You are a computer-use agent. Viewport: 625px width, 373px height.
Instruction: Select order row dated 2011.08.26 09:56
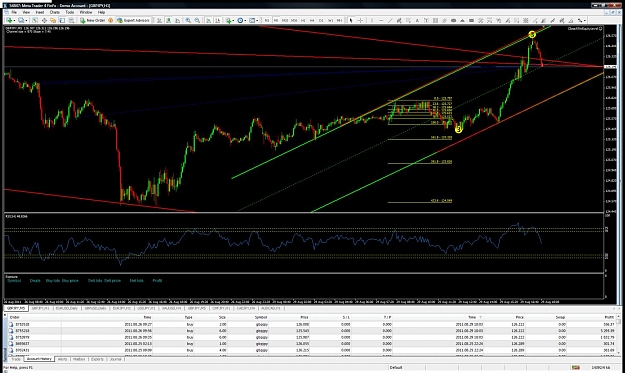pyautogui.click(x=312, y=331)
